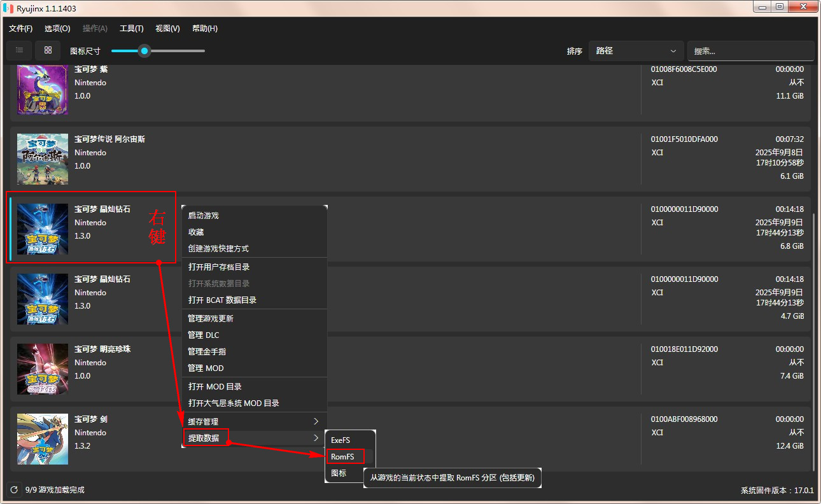The height and width of the screenshot is (504, 821).
Task: Click the 系统固件版本：17.0.1 status text
Action: (x=777, y=491)
